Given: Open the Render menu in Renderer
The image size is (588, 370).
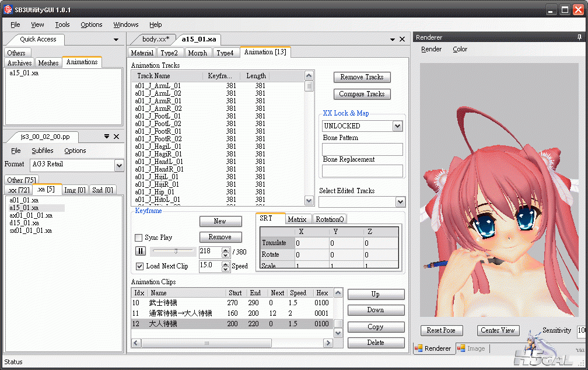Looking at the screenshot, I should point(431,49).
